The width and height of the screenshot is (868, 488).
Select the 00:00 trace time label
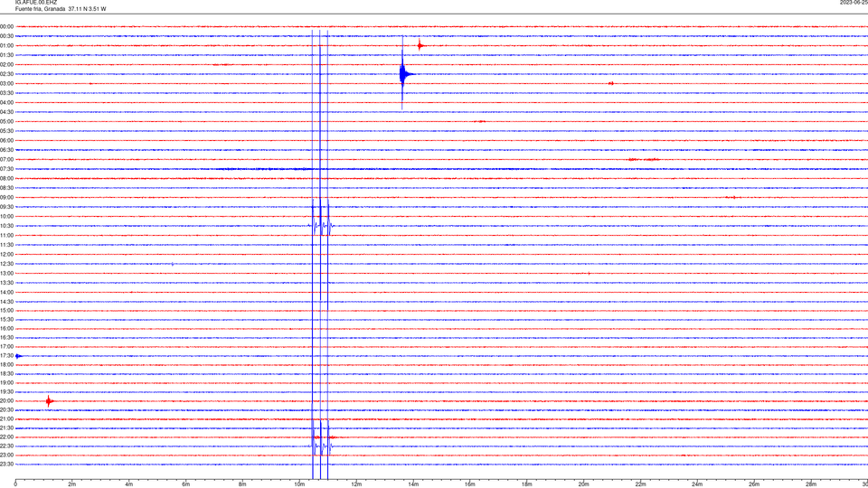pos(6,26)
